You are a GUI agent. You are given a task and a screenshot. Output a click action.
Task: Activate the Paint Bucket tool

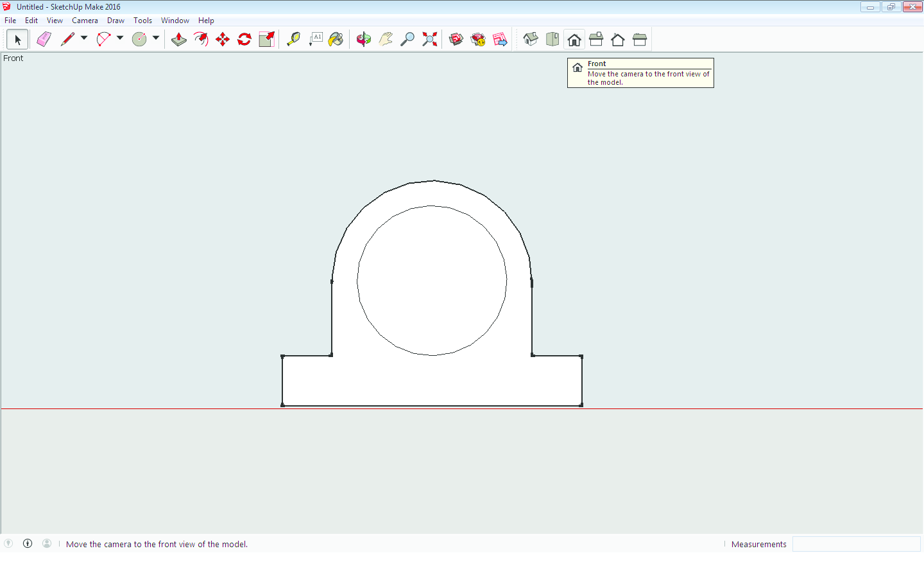336,39
